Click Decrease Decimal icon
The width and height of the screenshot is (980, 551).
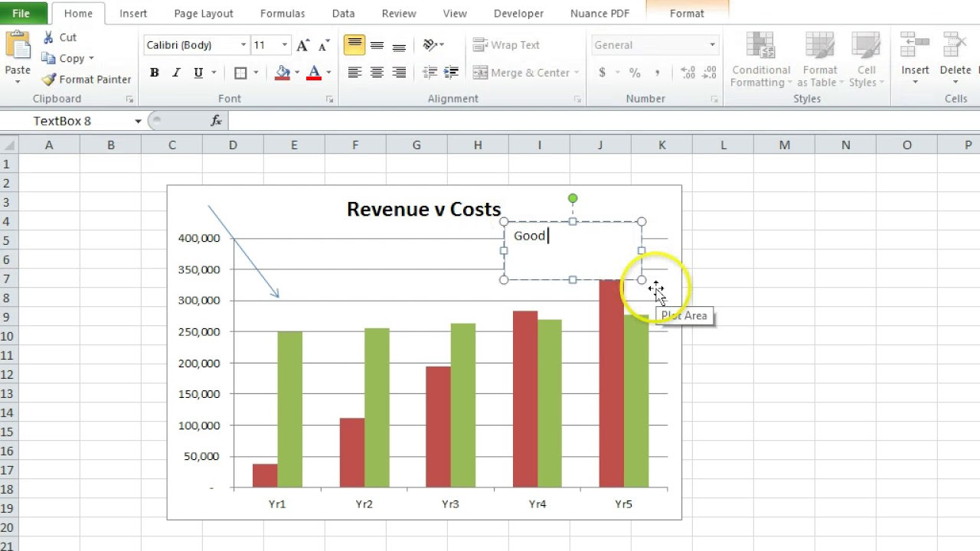710,73
